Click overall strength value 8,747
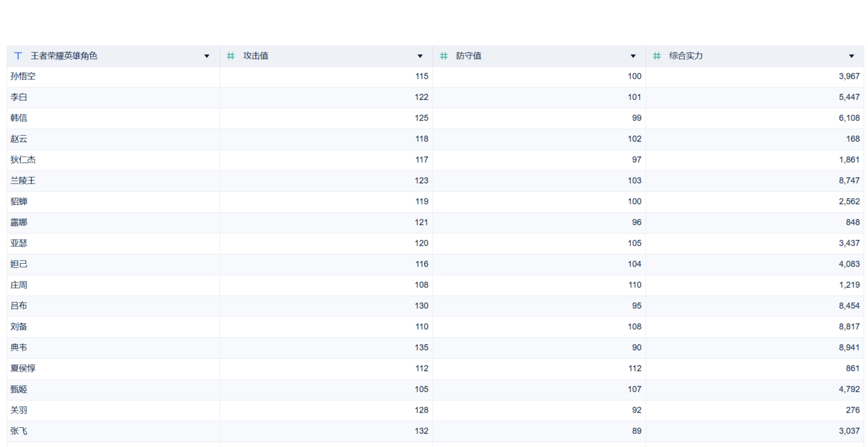This screenshot has height=447, width=868. 849,181
